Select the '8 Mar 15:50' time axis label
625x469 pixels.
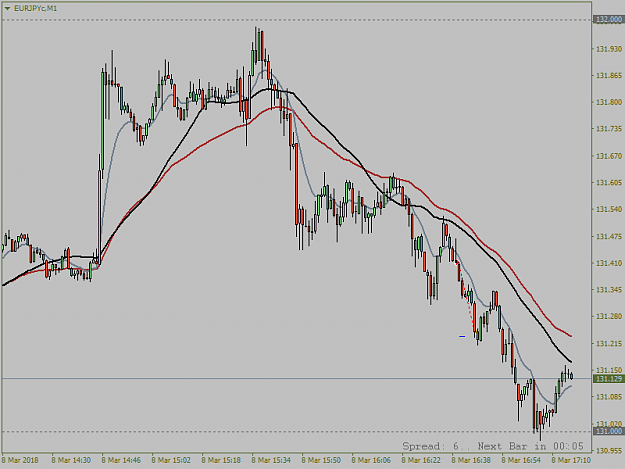pos(321,460)
